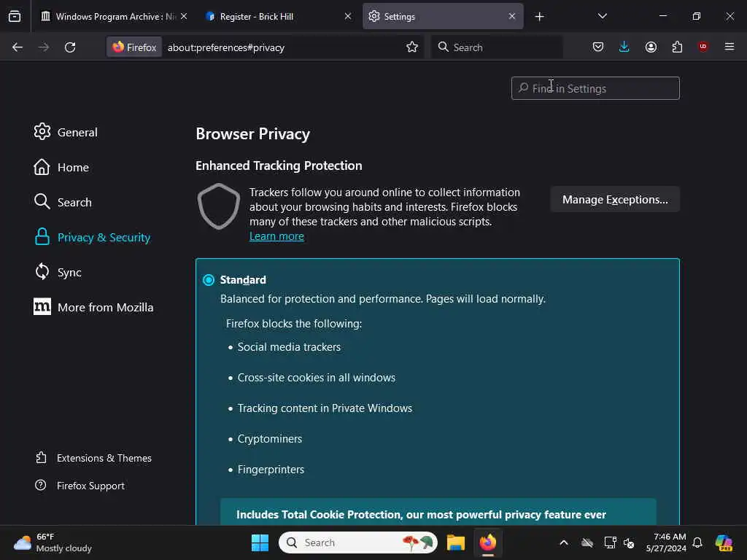Open Search settings category
Image resolution: width=747 pixels, height=560 pixels.
pos(63,202)
